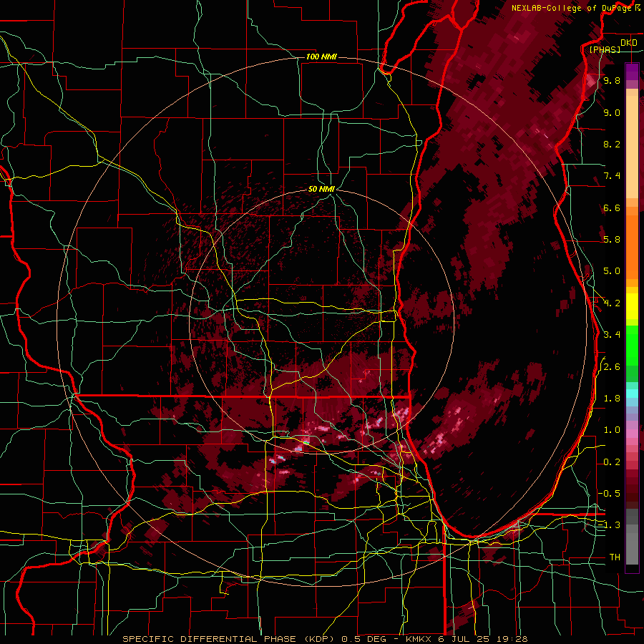This screenshot has width=644, height=644.
Task: Pick the orange segment of the color bar
Action: coord(632,246)
